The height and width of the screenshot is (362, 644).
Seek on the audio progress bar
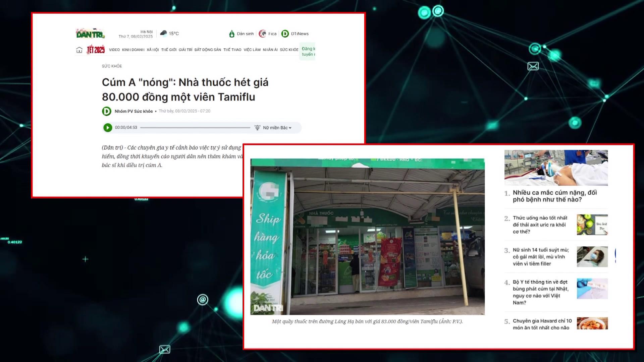(195, 128)
